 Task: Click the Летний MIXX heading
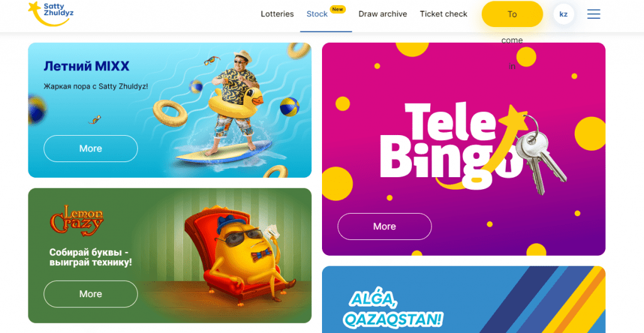(87, 66)
